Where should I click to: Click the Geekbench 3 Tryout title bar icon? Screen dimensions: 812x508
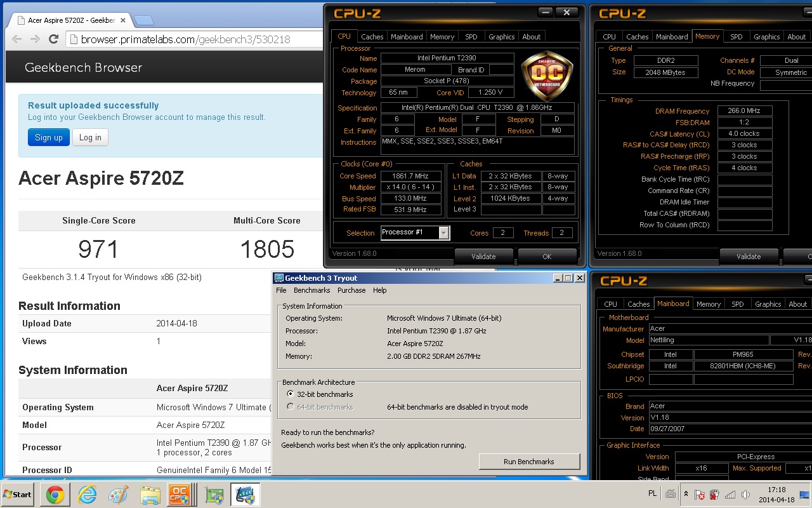click(278, 277)
